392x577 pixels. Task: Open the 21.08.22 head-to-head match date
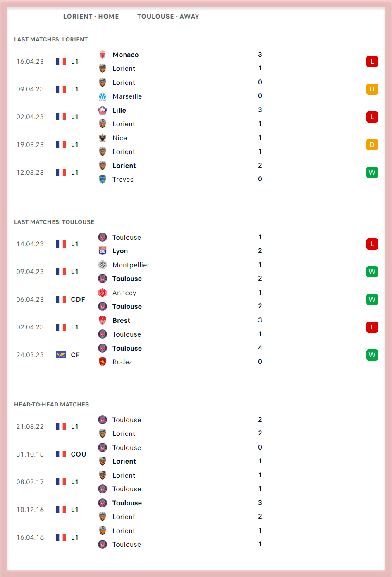click(30, 426)
